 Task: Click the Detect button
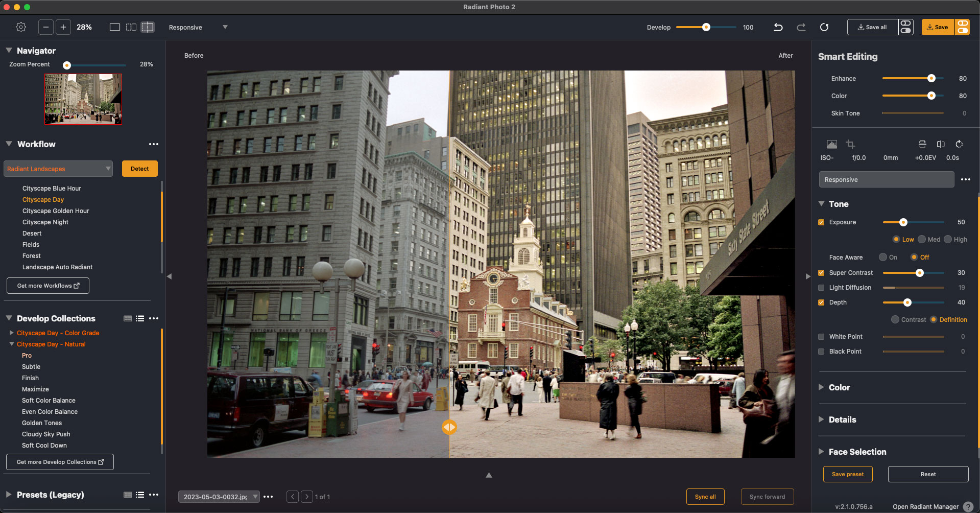pos(139,169)
